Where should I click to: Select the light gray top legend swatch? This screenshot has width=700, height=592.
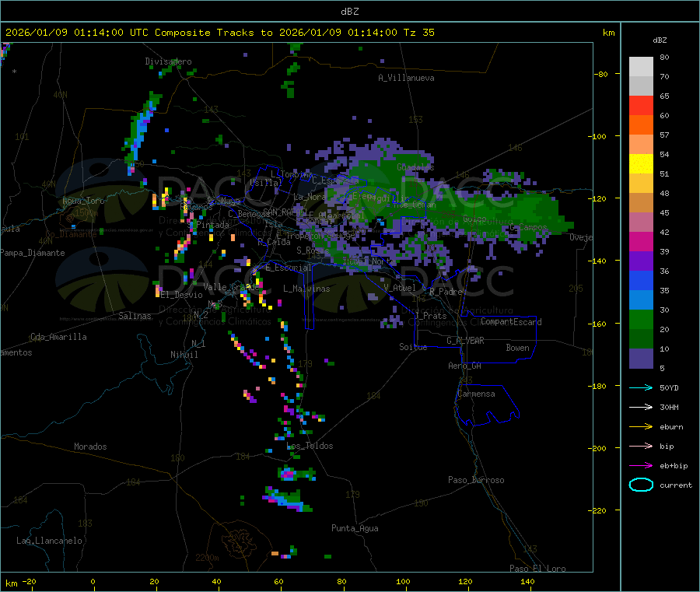(641, 67)
